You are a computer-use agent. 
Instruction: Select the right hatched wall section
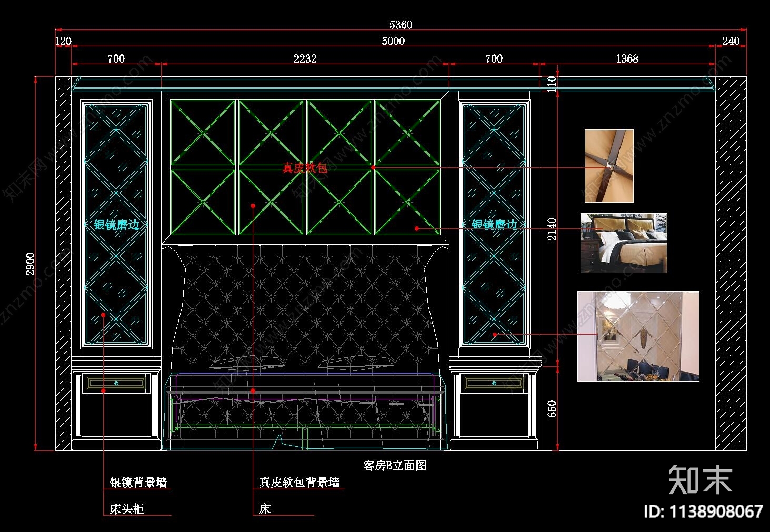pyautogui.click(x=731, y=264)
